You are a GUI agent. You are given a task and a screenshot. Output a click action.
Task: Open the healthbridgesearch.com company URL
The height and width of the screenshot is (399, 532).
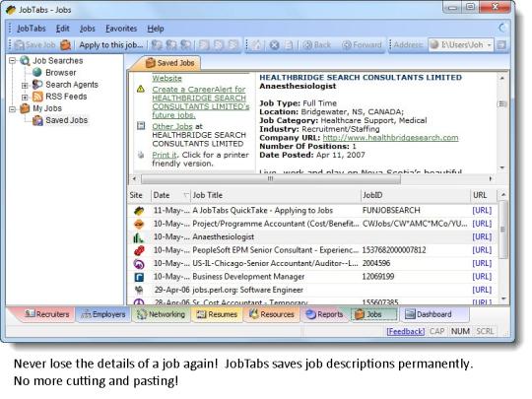click(x=390, y=138)
